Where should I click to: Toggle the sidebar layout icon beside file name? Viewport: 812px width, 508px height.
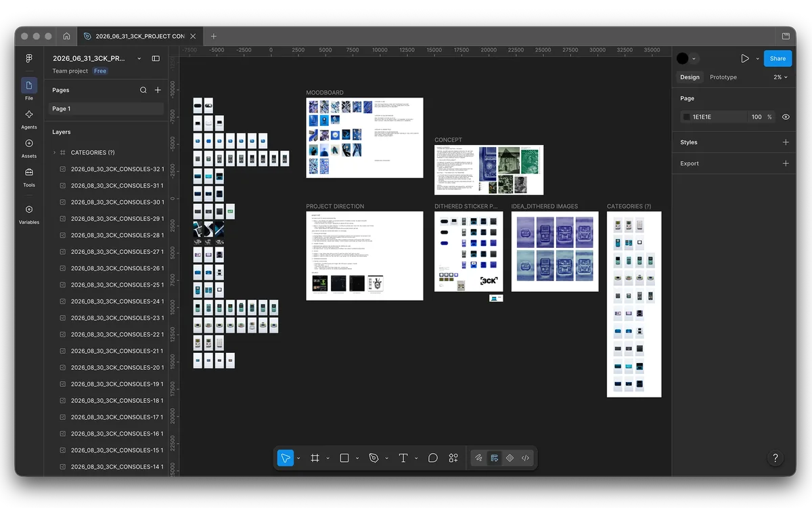[156, 59]
